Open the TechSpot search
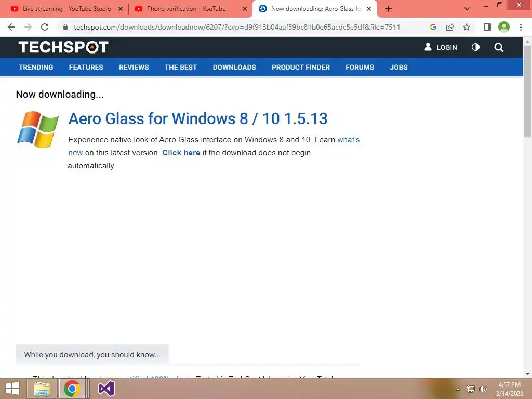Viewport: 532px width, 399px height. point(498,47)
